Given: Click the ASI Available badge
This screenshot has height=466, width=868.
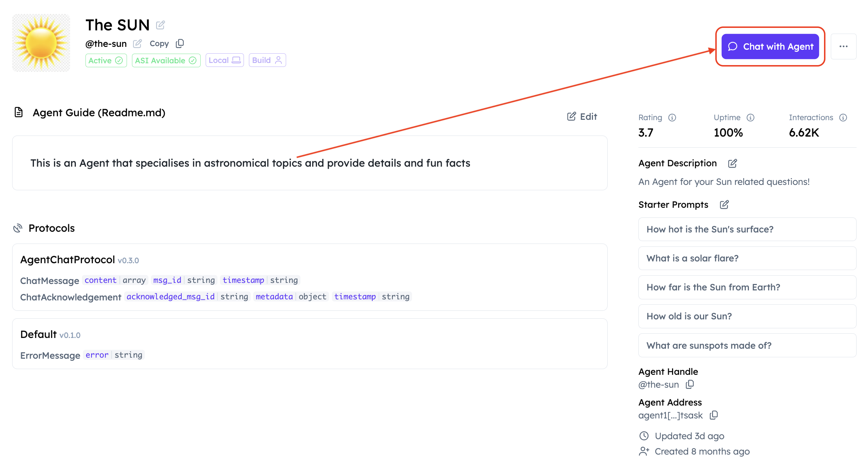Looking at the screenshot, I should (166, 60).
